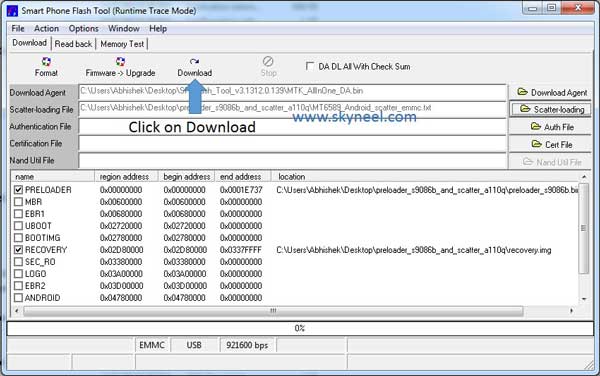Check the ANDROID partition box

point(18,298)
